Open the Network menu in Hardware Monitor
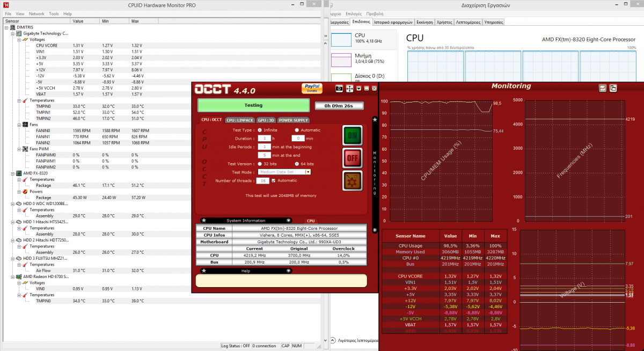Screen dimensions: 644x351 (x=36, y=13)
